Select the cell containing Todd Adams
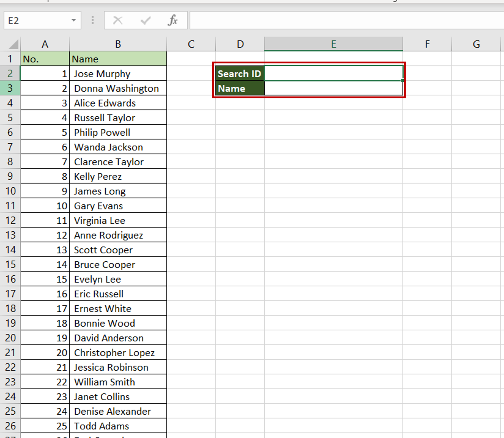This screenshot has width=504, height=438. coord(118,426)
